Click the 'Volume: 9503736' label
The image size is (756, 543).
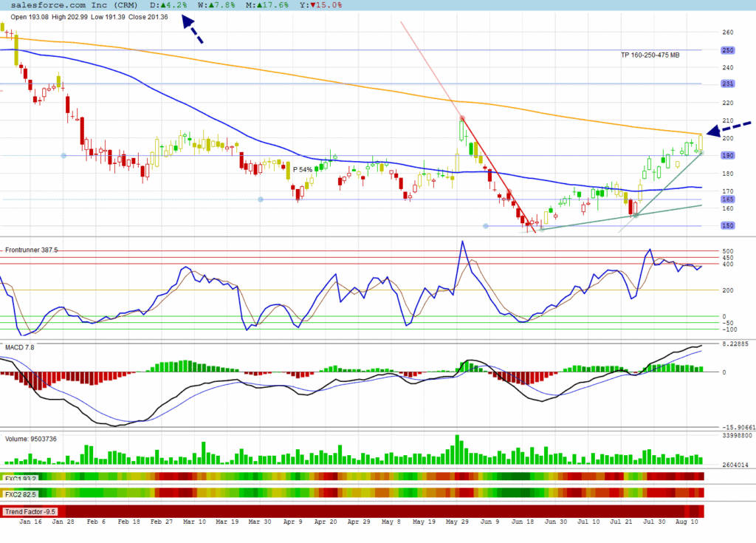coord(30,439)
